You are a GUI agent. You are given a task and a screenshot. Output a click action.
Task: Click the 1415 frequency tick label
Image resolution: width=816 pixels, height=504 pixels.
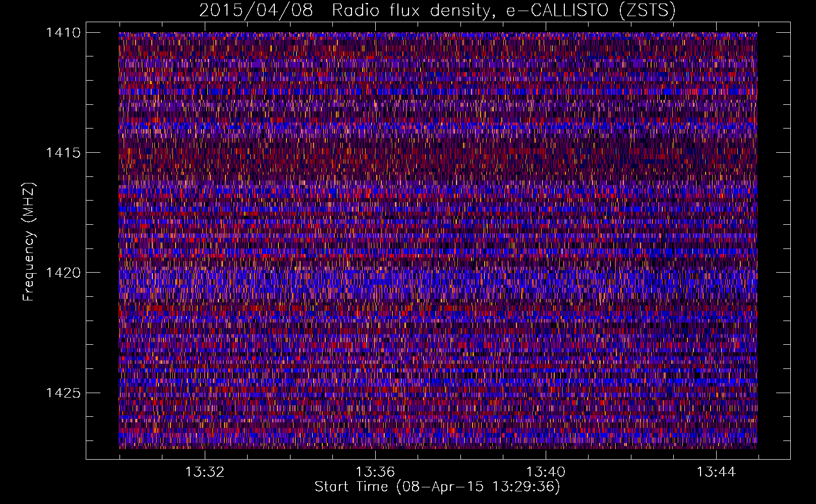[63, 153]
